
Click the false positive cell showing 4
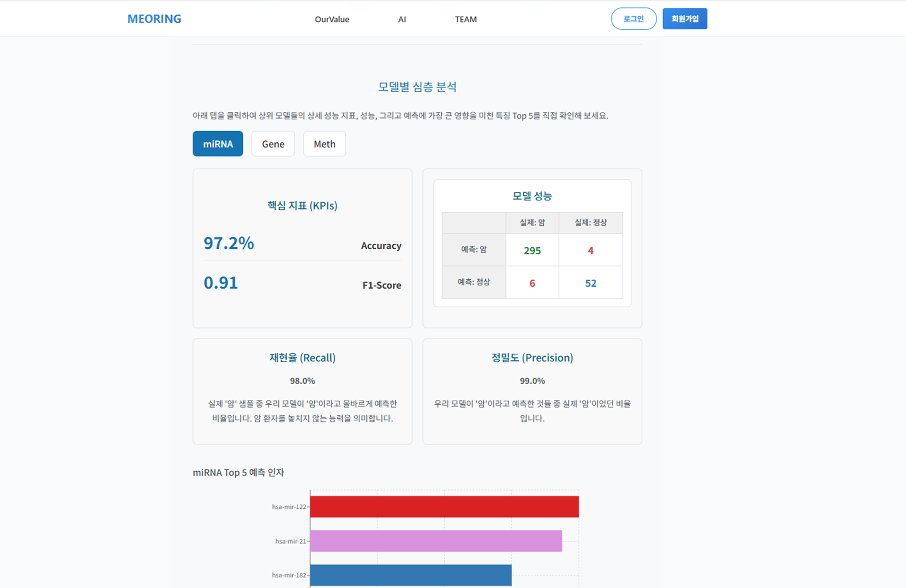click(590, 250)
